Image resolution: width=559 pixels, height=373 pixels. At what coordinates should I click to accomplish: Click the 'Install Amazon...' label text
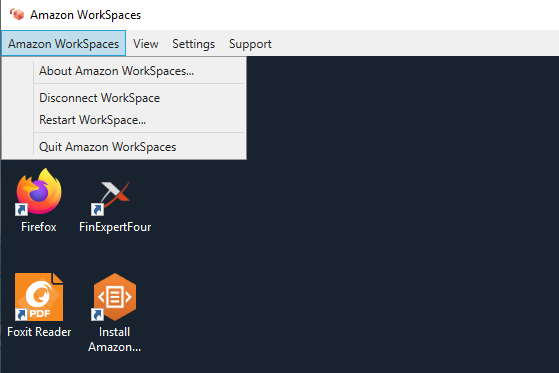coord(114,339)
